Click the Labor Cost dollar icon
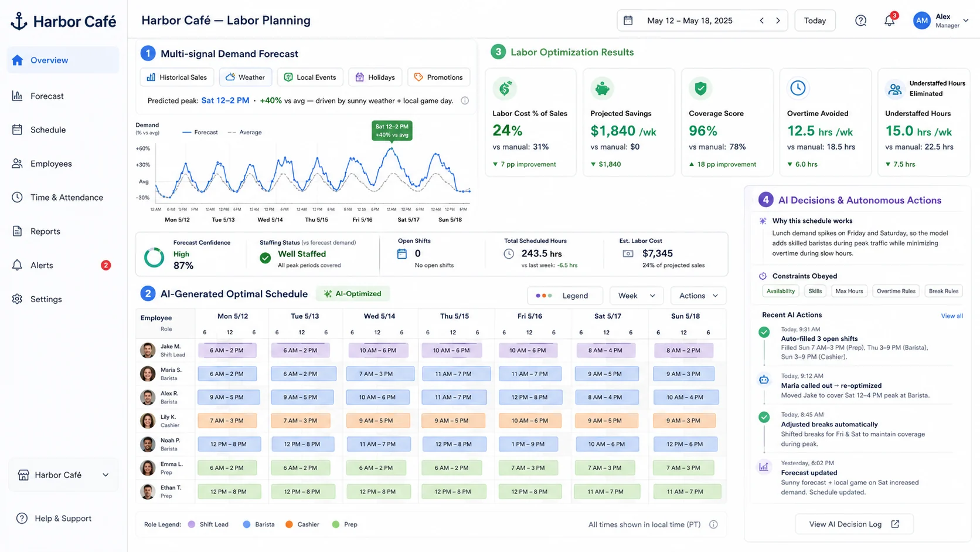Screen dimensions: 980x552 coord(505,89)
